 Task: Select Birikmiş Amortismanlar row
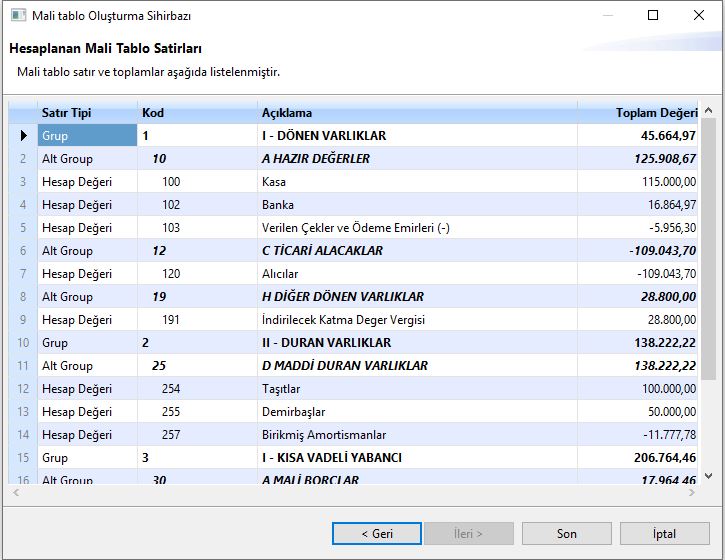(x=324, y=435)
